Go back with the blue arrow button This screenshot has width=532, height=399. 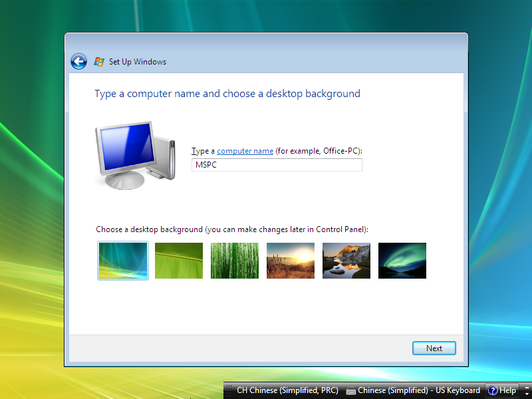coord(78,61)
